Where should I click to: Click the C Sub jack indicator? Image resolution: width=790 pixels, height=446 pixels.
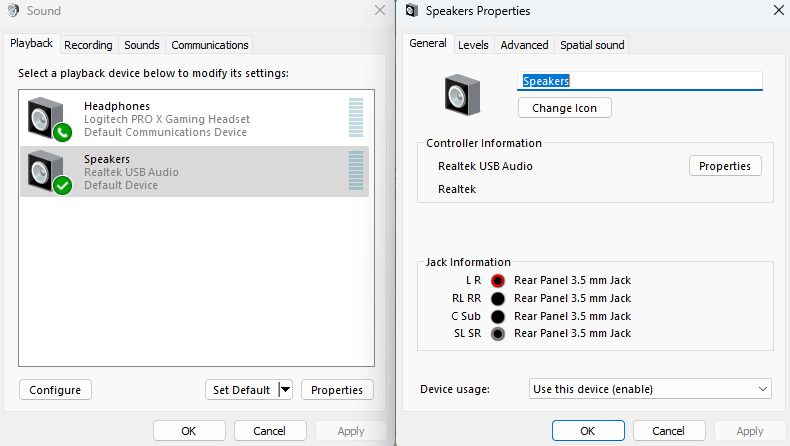click(498, 316)
